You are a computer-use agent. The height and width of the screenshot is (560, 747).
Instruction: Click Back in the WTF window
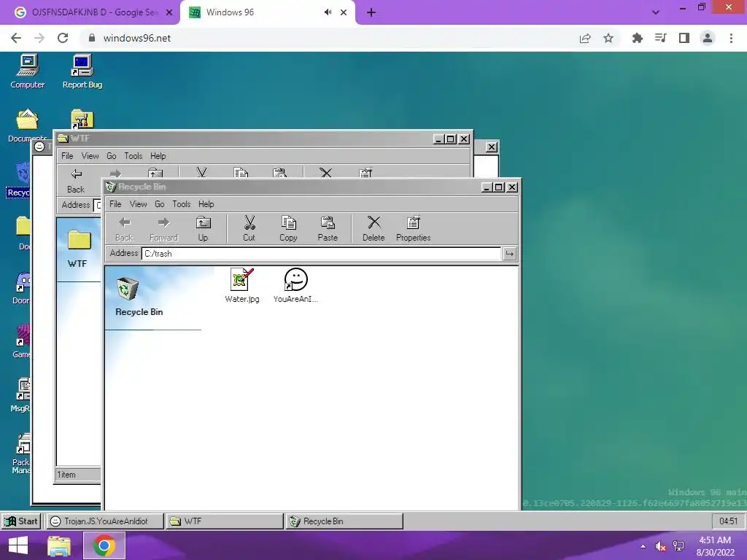coord(76,181)
